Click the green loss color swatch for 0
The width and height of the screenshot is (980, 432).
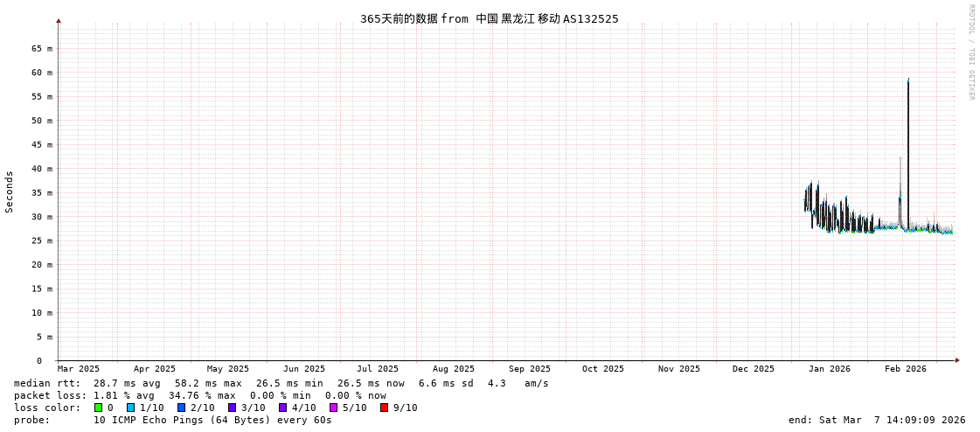pos(98,408)
